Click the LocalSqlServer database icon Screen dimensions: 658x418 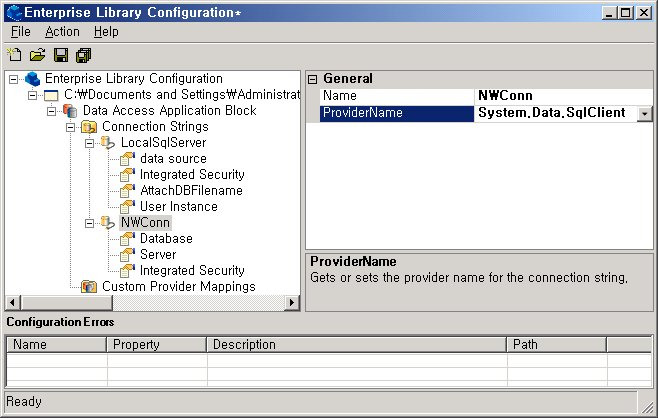point(108,143)
